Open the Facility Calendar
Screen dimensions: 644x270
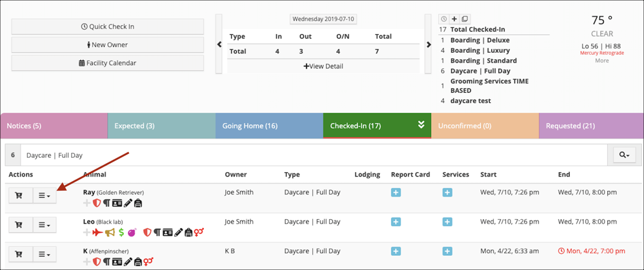[x=108, y=63]
